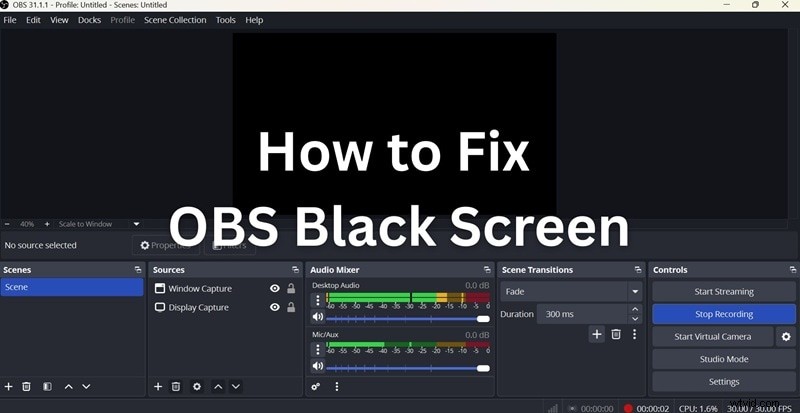This screenshot has width=800, height=413.
Task: Add a new scene with plus icon
Action: [x=9, y=386]
